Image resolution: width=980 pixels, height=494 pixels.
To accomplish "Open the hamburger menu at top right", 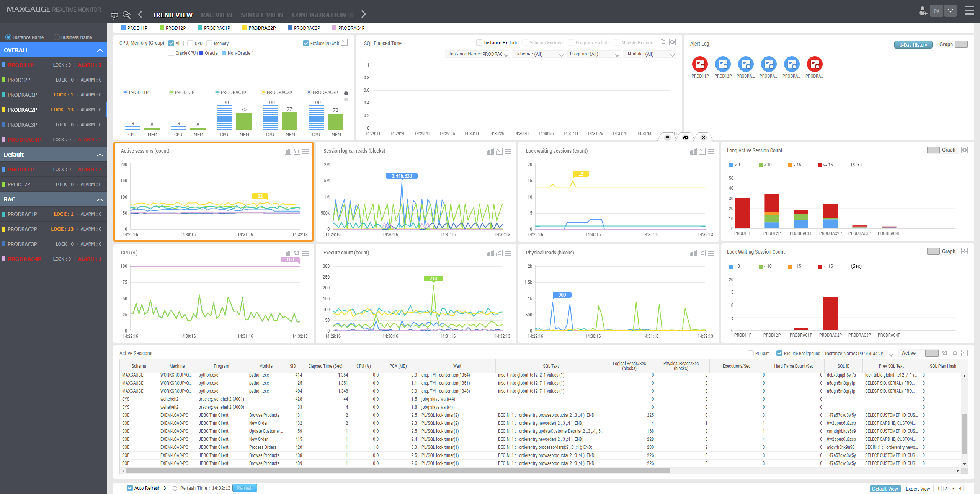I will click(x=969, y=11).
